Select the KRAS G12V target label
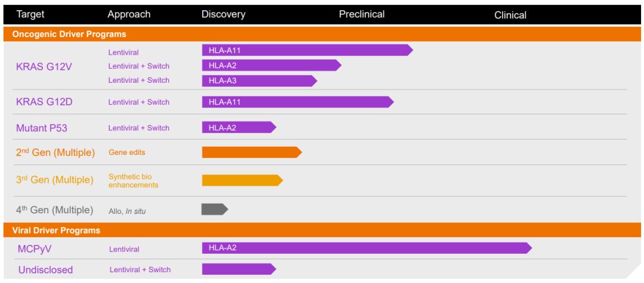The width and height of the screenshot is (644, 283). [x=44, y=66]
